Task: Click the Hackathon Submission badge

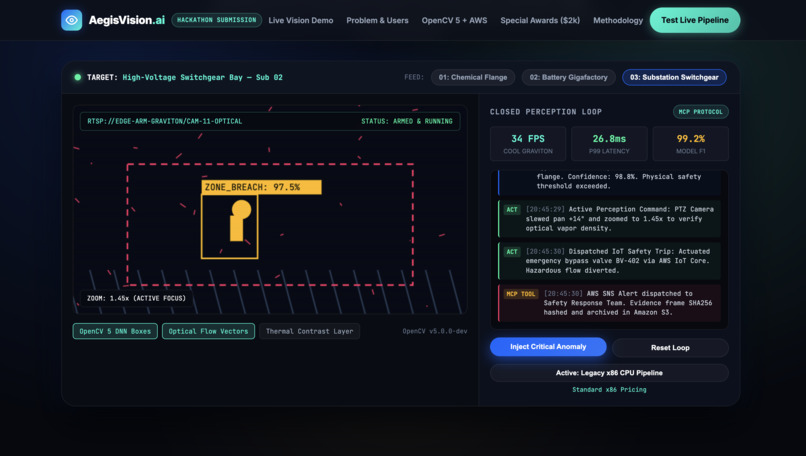Action: coord(216,20)
